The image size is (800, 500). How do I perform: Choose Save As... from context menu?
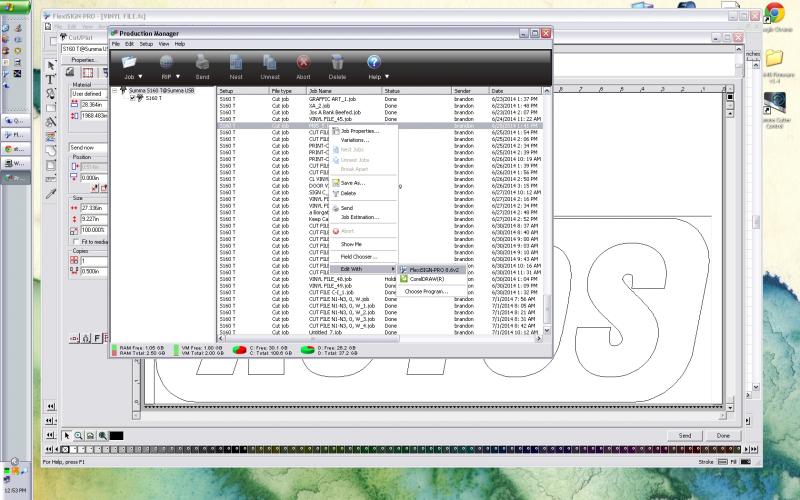click(x=353, y=183)
